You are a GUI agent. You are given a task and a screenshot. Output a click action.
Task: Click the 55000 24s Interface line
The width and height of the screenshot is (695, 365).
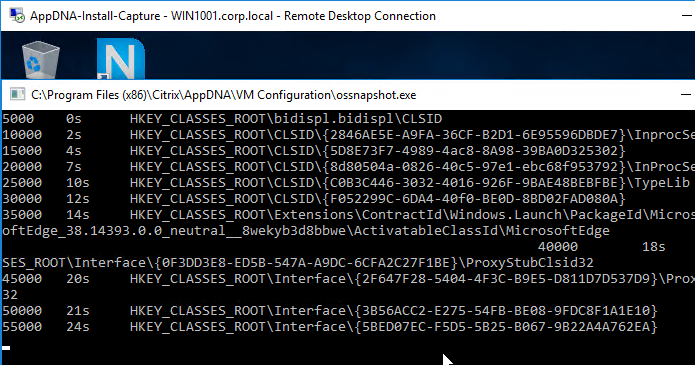tap(330, 326)
